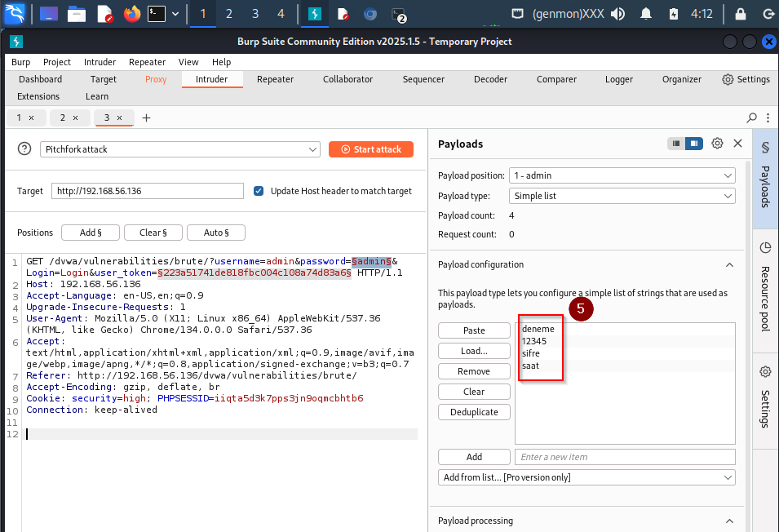
Task: Switch to the Organizer tab
Action: (x=682, y=79)
